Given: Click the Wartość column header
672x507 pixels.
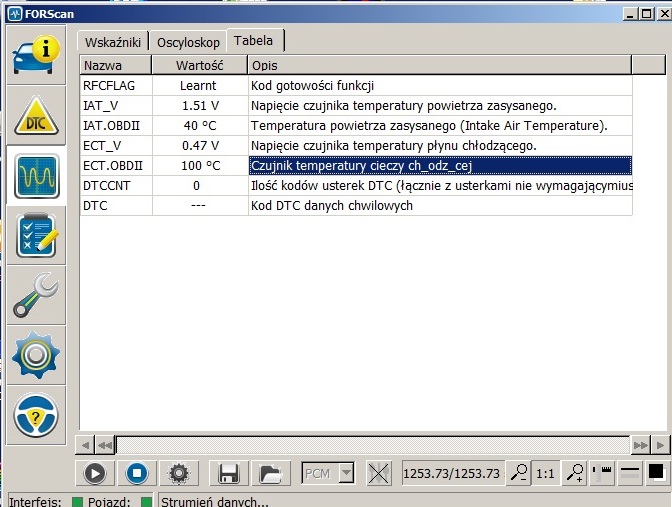Looking at the screenshot, I should point(199,65).
